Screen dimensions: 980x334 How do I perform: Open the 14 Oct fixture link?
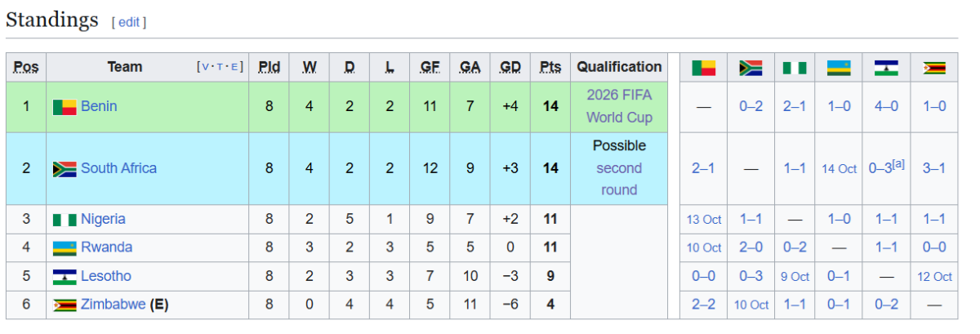(x=839, y=169)
